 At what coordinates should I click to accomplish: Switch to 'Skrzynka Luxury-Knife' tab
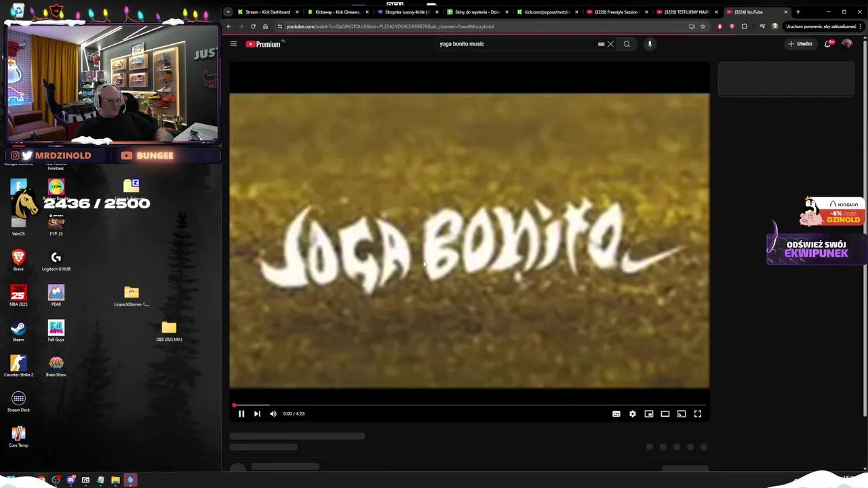(408, 12)
